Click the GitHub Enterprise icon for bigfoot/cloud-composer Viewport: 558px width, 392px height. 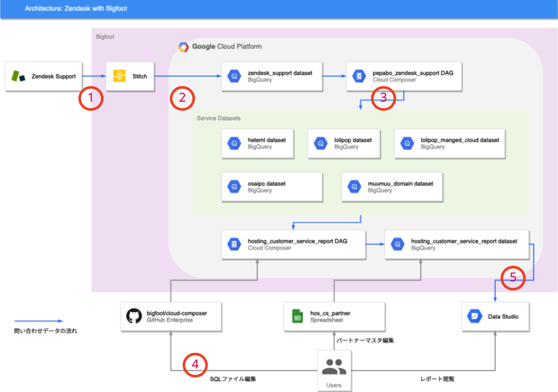point(133,316)
